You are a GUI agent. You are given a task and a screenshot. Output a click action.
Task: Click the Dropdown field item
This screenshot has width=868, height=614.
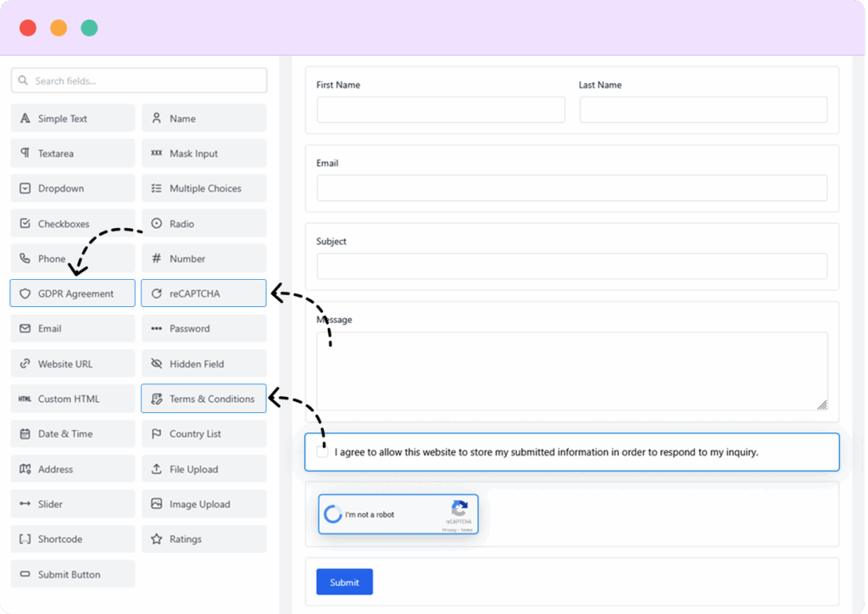click(72, 187)
